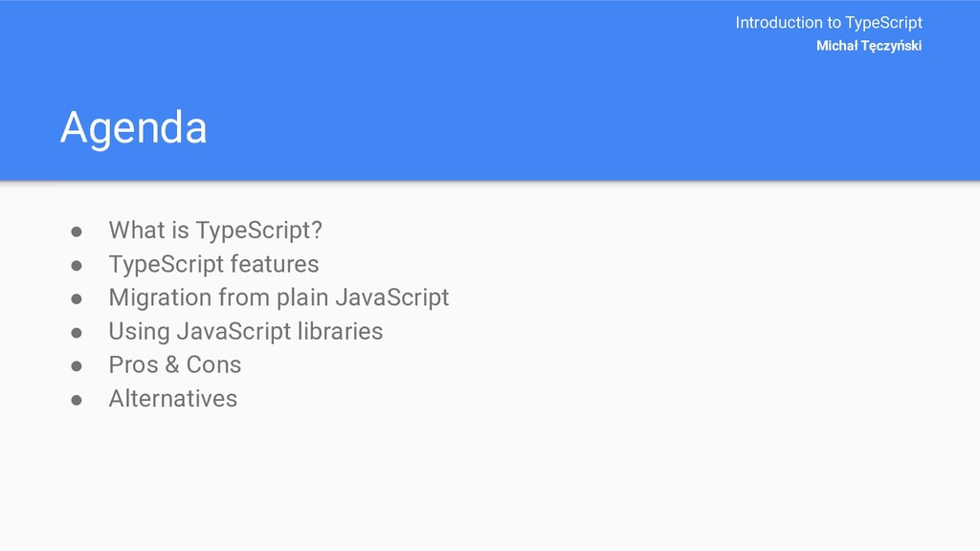Click the ampersand in "Pros & Cons"
Screen dimensions: 980x551
point(172,364)
